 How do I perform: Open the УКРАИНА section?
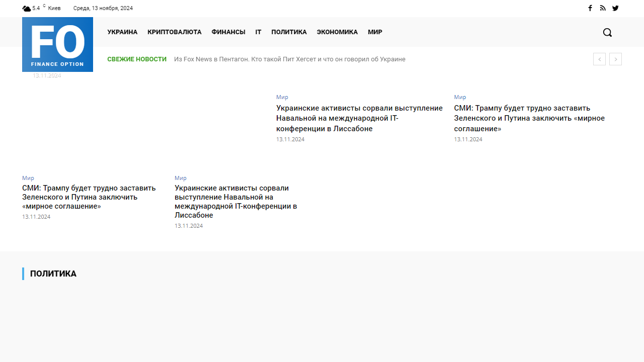click(x=122, y=32)
